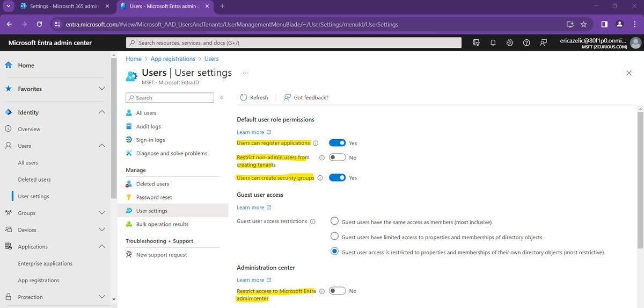The height and width of the screenshot is (308, 644).
Task: Install app icon in address bar
Action: [x=570, y=24]
